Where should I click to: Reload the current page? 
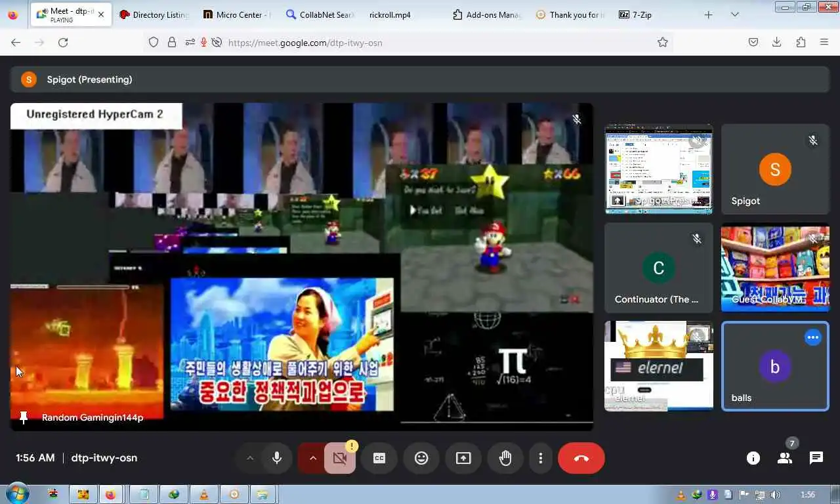pos(63,42)
